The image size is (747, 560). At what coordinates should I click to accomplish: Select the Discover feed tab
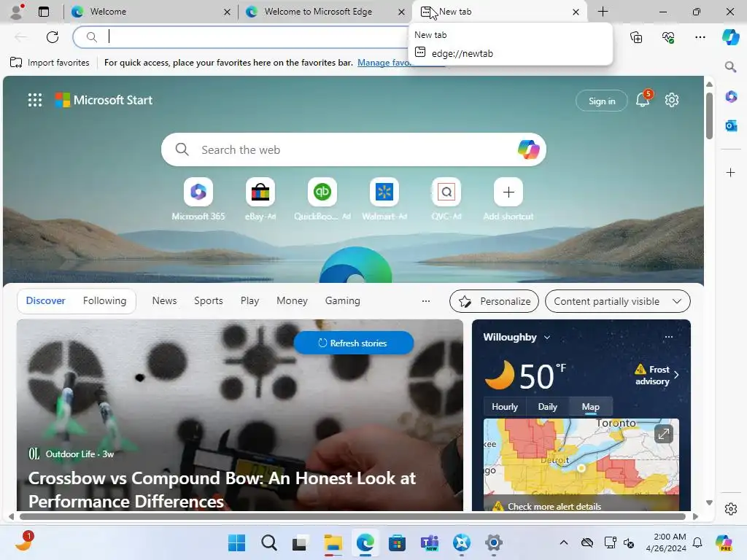click(45, 301)
